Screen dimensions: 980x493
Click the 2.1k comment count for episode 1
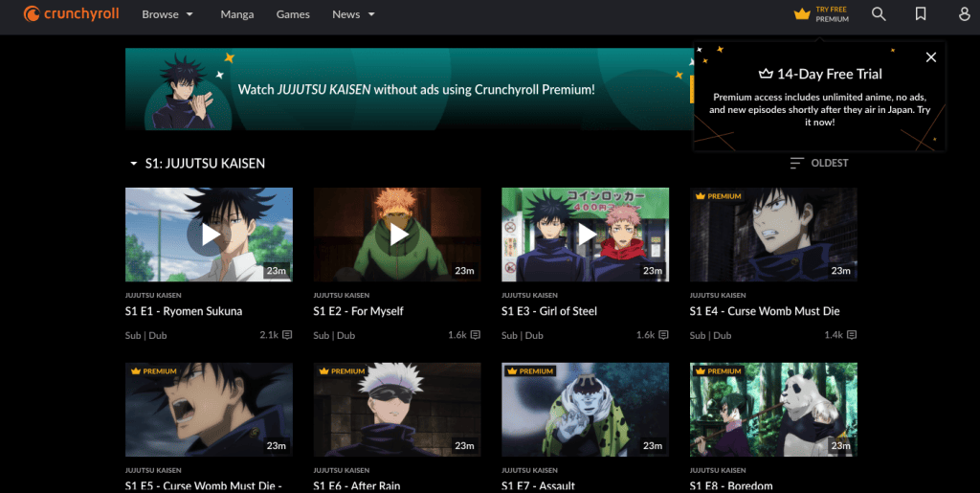tap(269, 335)
